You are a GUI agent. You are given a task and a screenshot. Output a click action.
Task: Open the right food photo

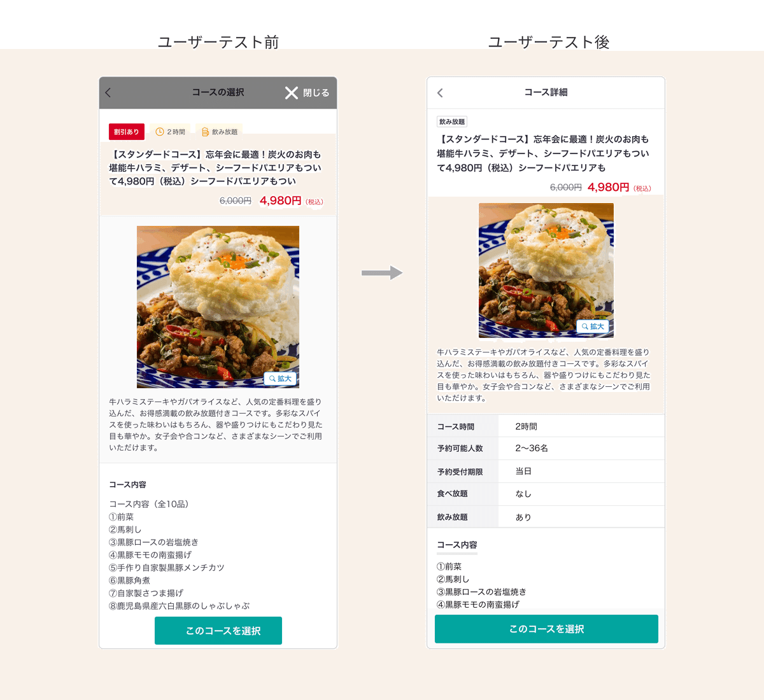point(546,270)
